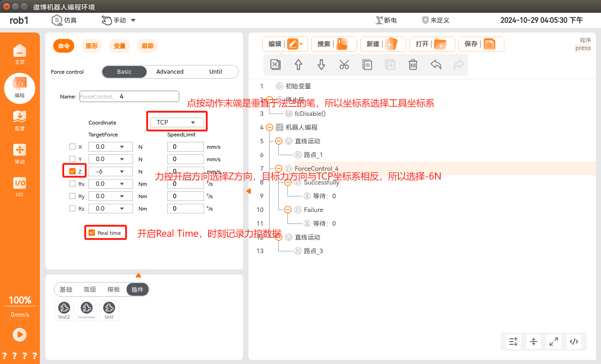Click the cut (scissors) icon in edit toolbar

344,65
